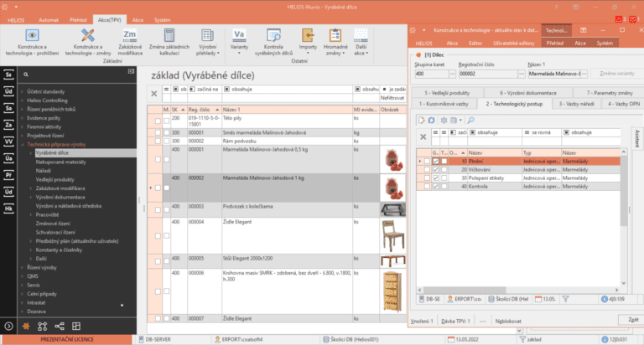Switch to 6 - Výrobní dokumentace tab
The height and width of the screenshot is (345, 644).
tap(528, 93)
